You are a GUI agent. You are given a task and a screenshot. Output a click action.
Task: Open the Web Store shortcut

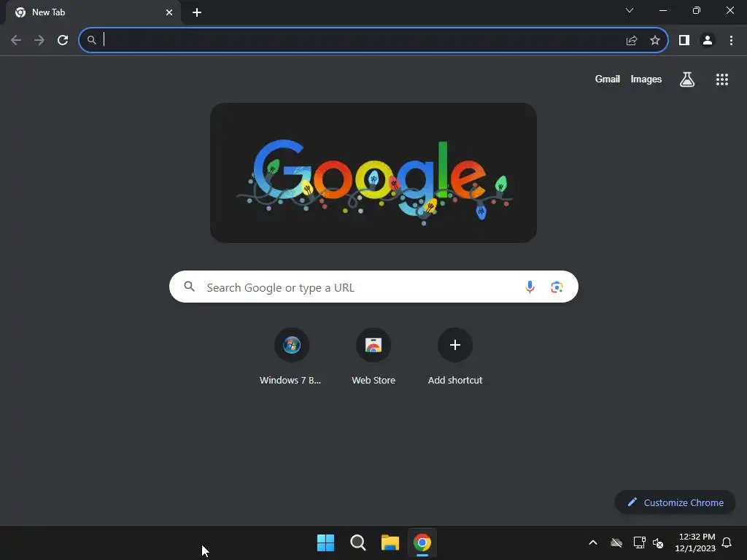coord(373,357)
